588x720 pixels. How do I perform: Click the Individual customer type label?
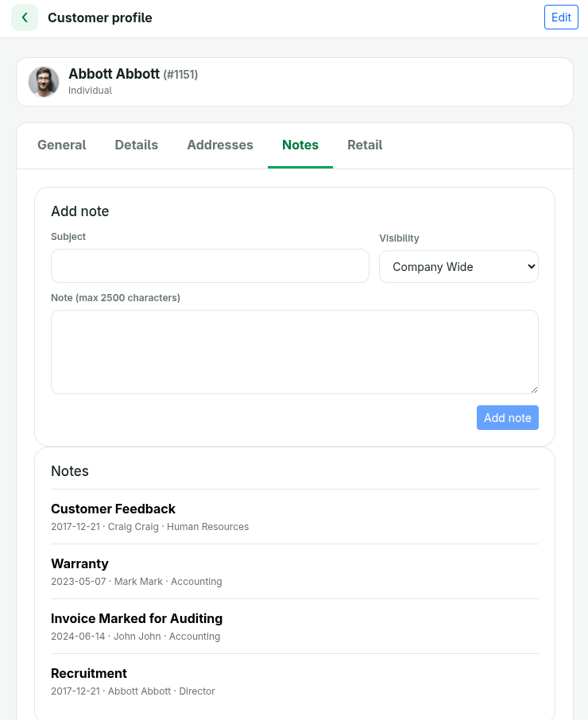click(90, 91)
